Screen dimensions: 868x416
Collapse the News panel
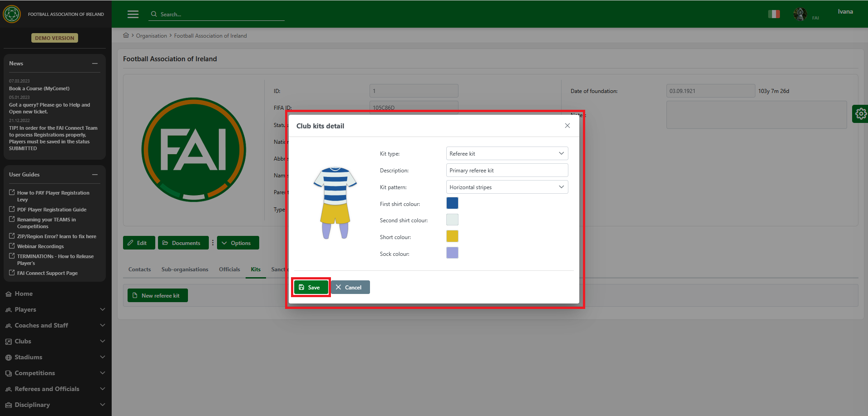click(x=95, y=64)
